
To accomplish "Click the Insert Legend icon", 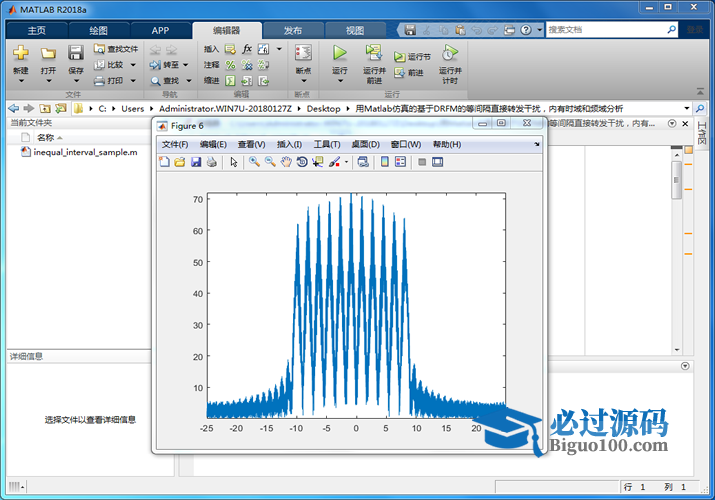I will (x=400, y=162).
